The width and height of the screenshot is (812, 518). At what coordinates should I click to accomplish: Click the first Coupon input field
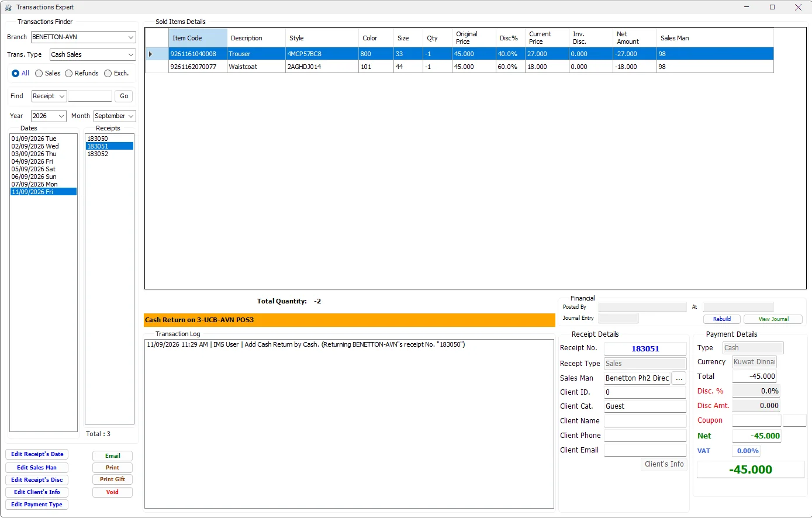756,420
